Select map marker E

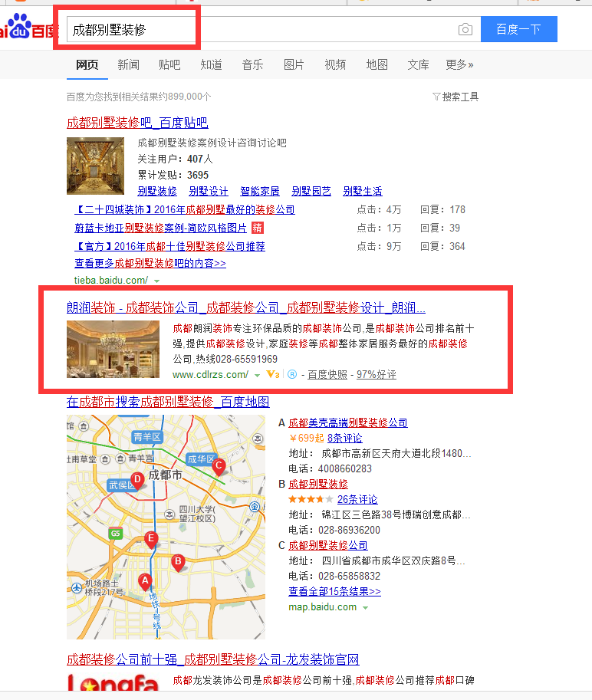coord(151,540)
